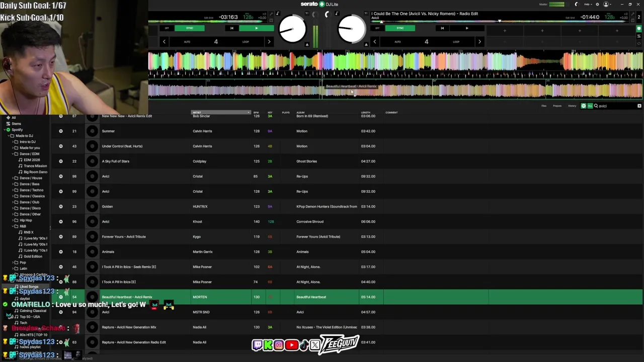
Task: Sort tracks by LENGTH column
Action: 366,112
